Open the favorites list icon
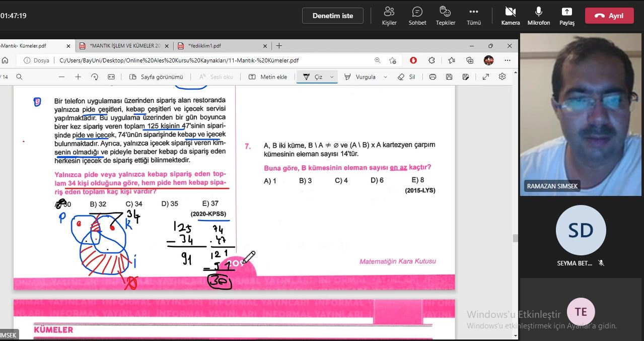The height and width of the screenshot is (341, 644). tap(452, 60)
